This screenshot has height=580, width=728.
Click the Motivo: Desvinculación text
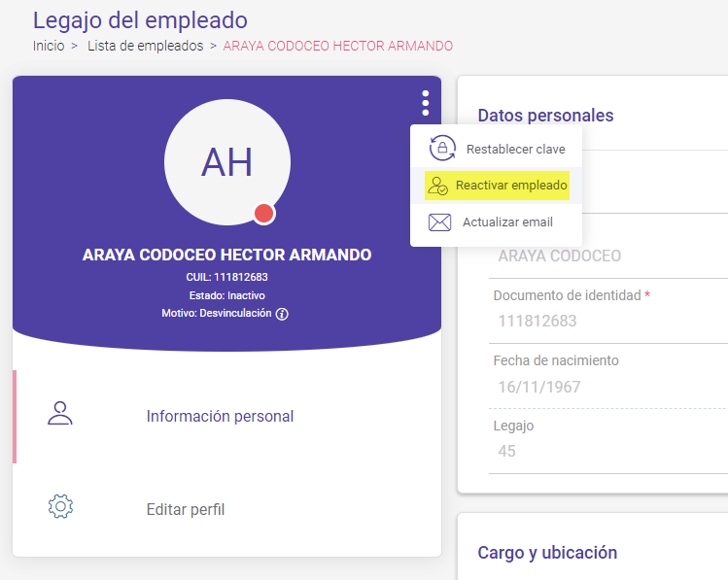pyautogui.click(x=217, y=313)
